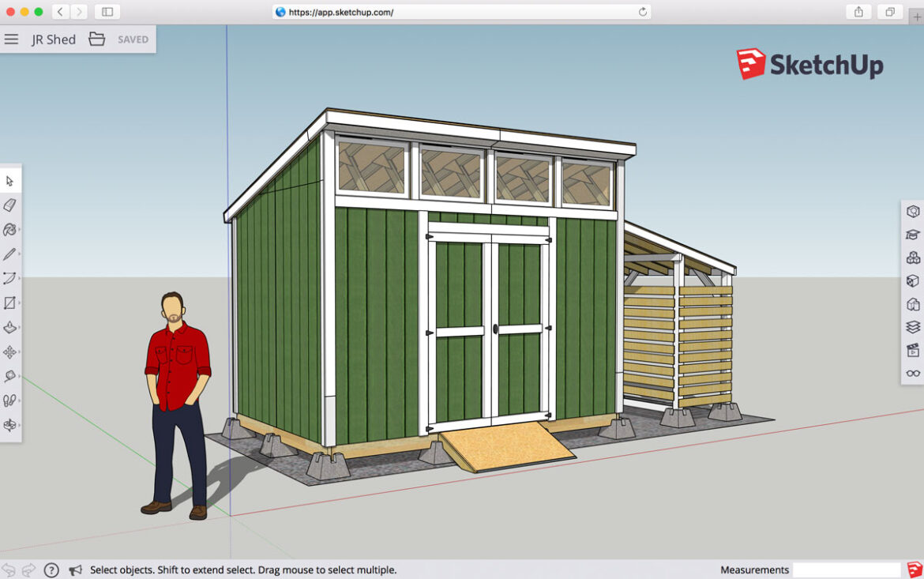Activate the Eraser tool
Screen dimensions: 924x579
[10, 204]
